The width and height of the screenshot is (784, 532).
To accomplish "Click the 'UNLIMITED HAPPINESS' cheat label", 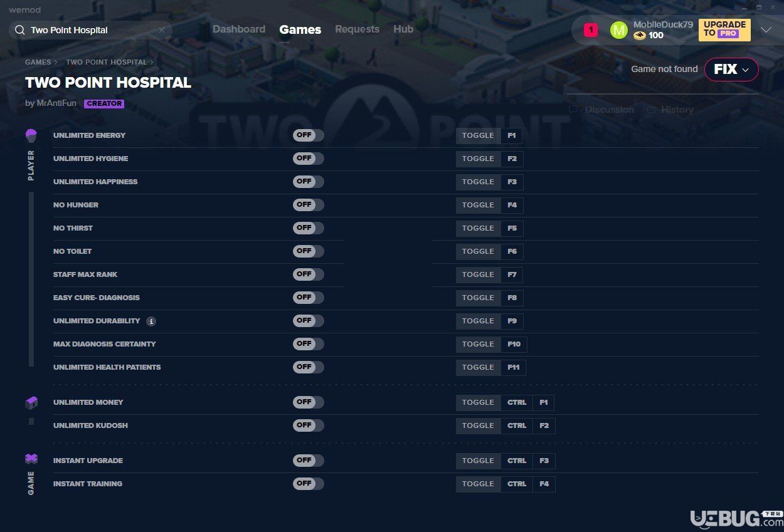I will click(x=95, y=182).
